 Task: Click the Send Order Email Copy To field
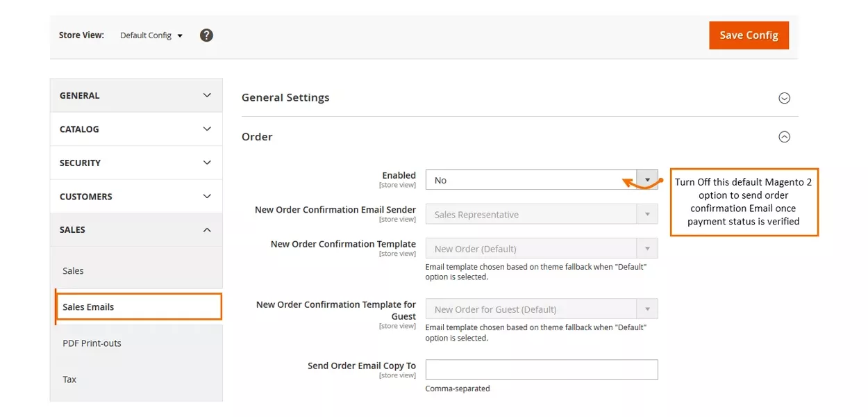541,370
